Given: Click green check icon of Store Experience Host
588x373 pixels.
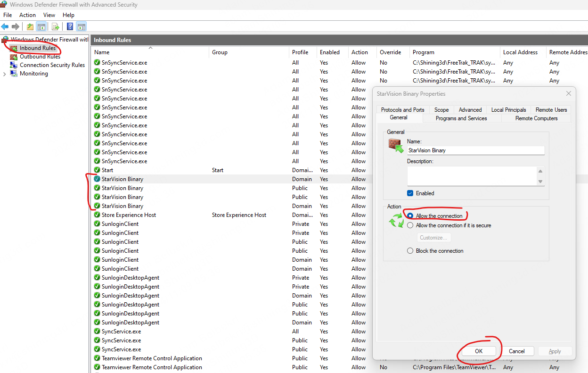Looking at the screenshot, I should [97, 215].
